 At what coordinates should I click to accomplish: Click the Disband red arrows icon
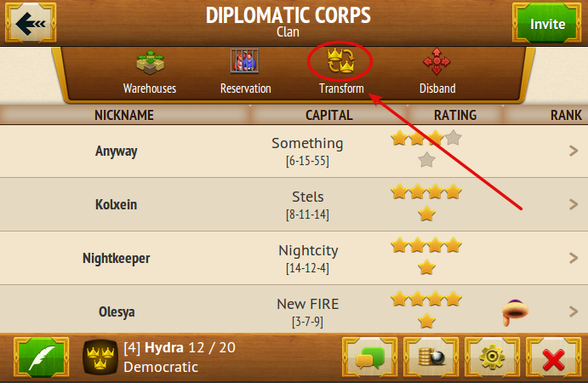(x=437, y=61)
